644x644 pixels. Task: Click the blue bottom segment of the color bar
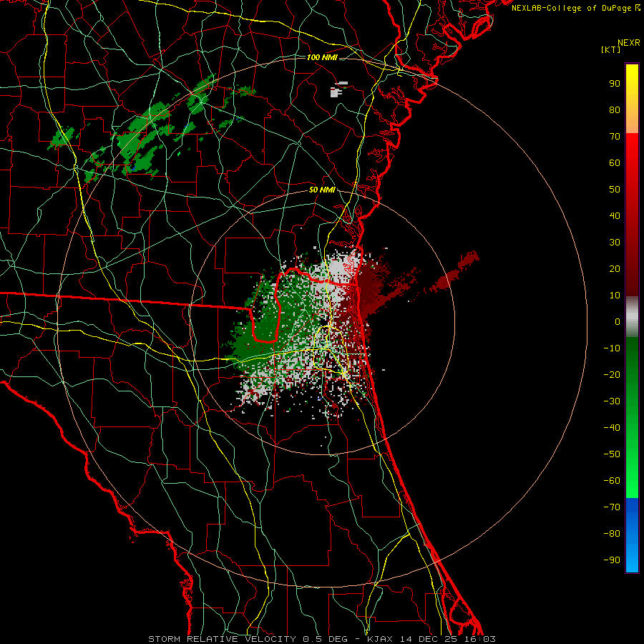(632, 535)
